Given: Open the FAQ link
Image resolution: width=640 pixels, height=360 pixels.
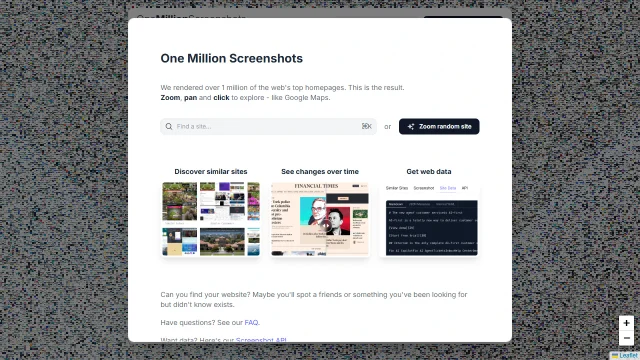Looking at the screenshot, I should click(x=251, y=322).
